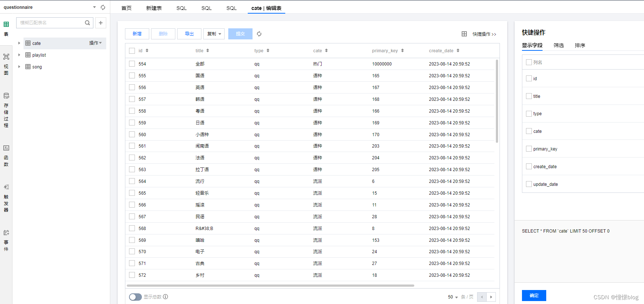Switch to the home tab

point(126,8)
